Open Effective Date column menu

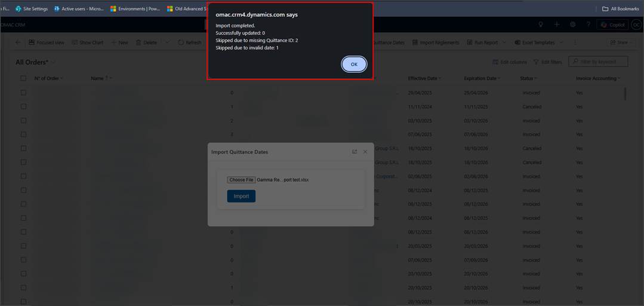point(425,78)
